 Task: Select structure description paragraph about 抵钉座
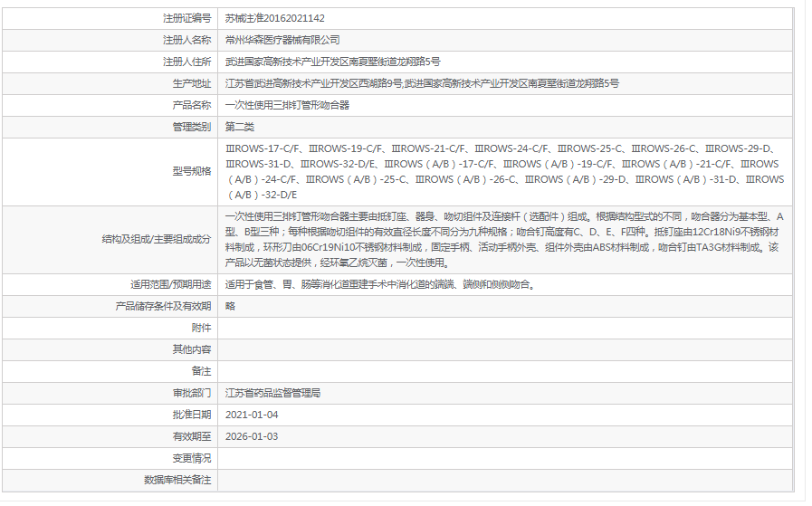505,240
